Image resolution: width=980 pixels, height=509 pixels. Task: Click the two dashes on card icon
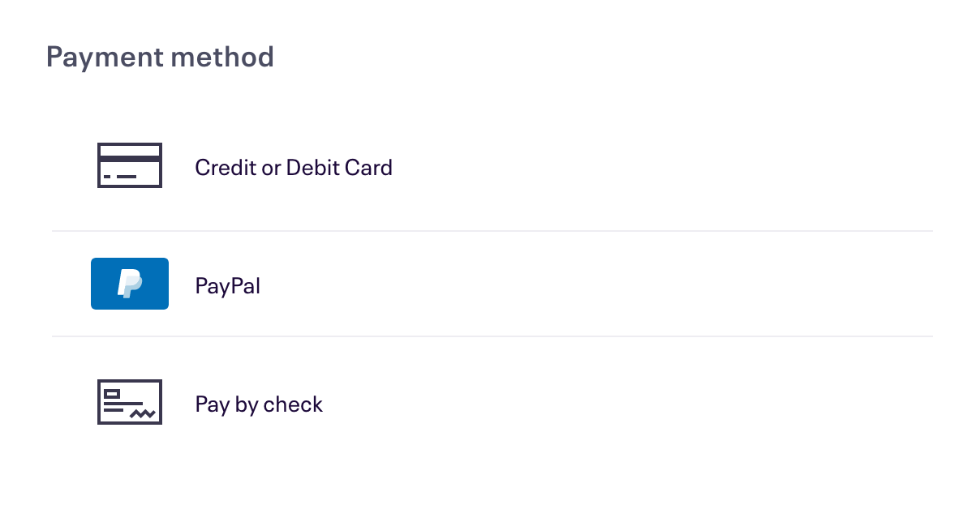click(x=120, y=176)
